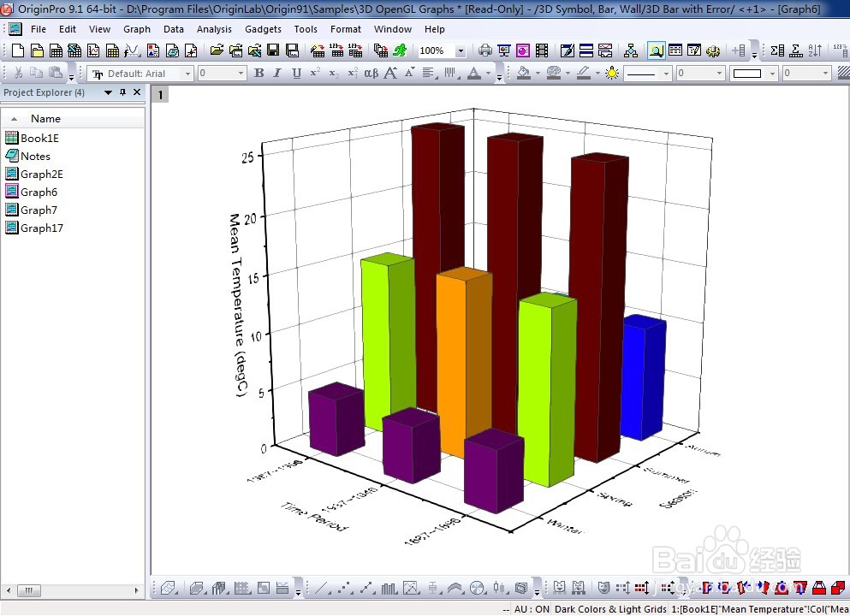Click the Project Explorer horizontal scrollbar
This screenshot has height=616, width=850.
pos(72,590)
